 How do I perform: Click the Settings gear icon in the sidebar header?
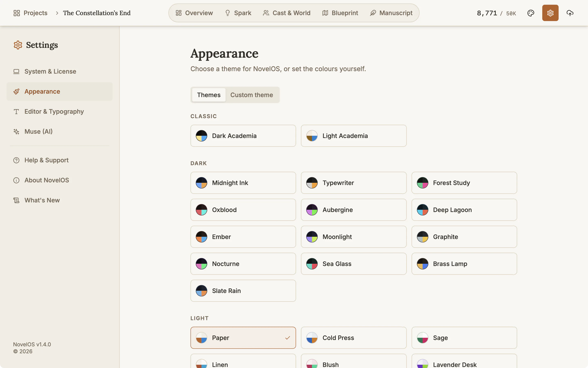pyautogui.click(x=18, y=45)
